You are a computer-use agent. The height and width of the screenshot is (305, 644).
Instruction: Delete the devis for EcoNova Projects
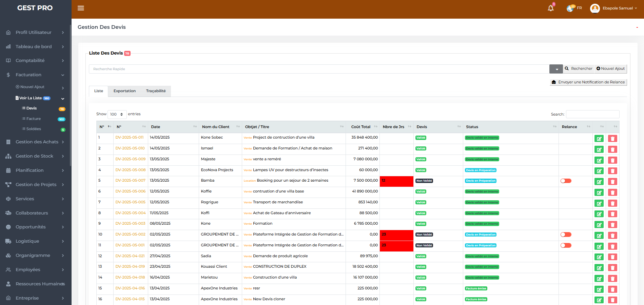click(x=612, y=171)
